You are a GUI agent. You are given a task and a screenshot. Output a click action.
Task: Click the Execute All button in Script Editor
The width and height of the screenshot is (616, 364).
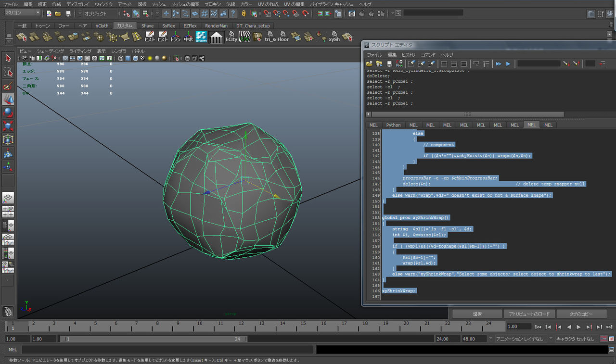point(499,63)
